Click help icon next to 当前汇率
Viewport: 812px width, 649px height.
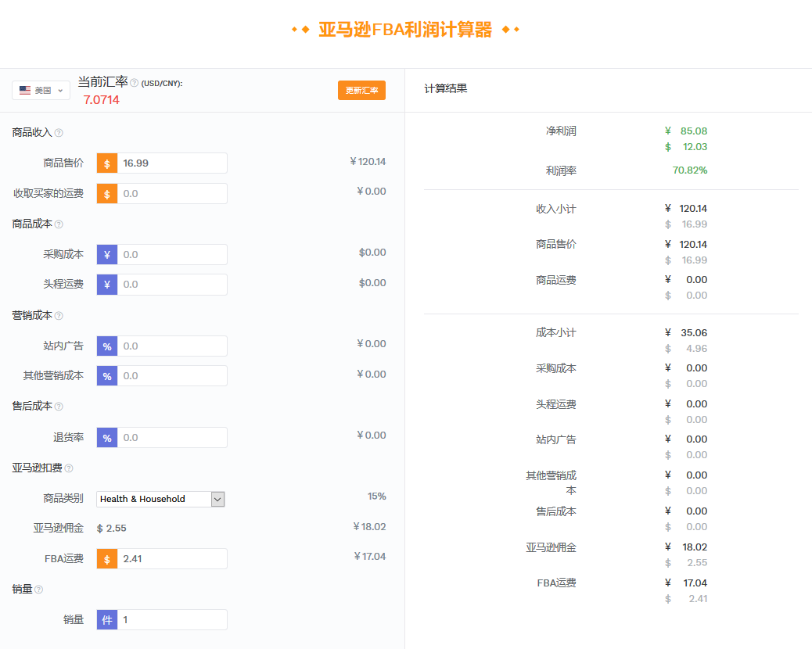134,83
